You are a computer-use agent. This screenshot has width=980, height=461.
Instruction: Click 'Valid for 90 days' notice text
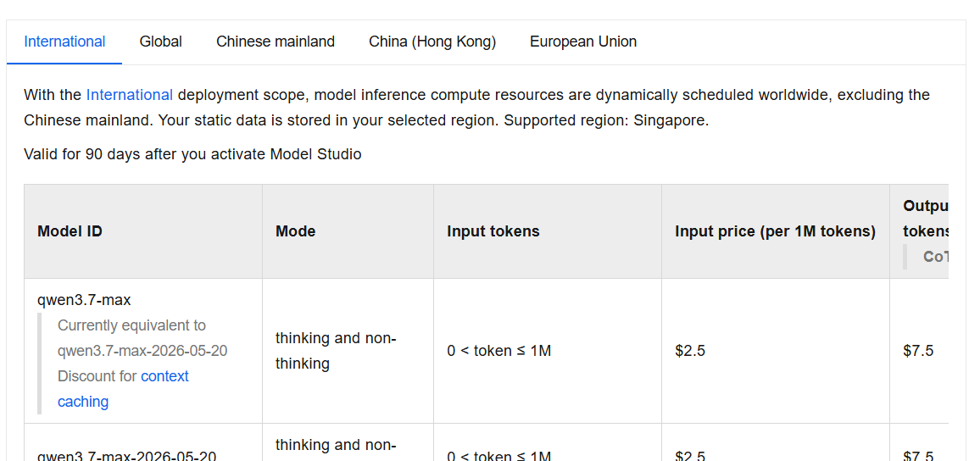click(x=192, y=153)
